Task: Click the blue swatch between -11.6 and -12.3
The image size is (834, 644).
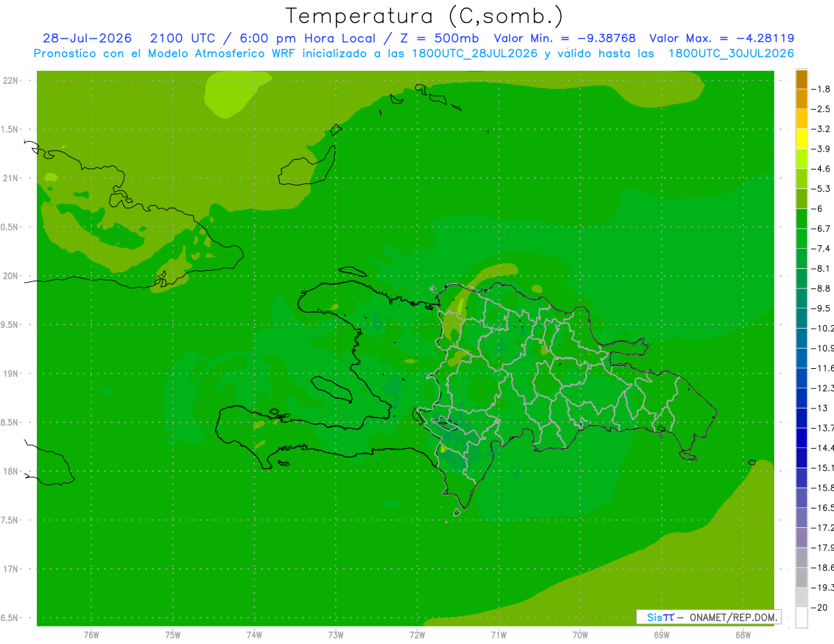Action: point(801,378)
